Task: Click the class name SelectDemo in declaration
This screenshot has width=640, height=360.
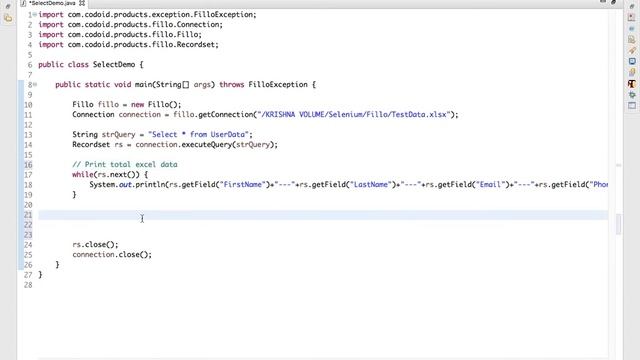Action: tap(114, 64)
